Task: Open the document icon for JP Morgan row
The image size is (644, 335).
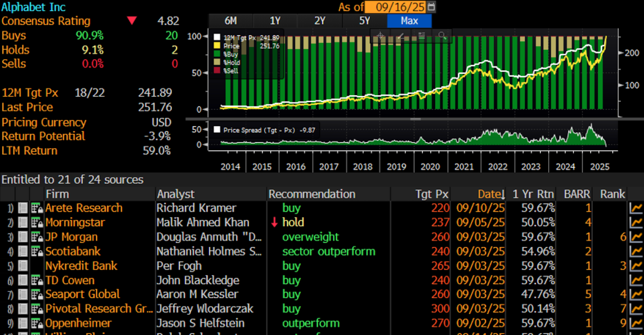Action: pyautogui.click(x=23, y=237)
